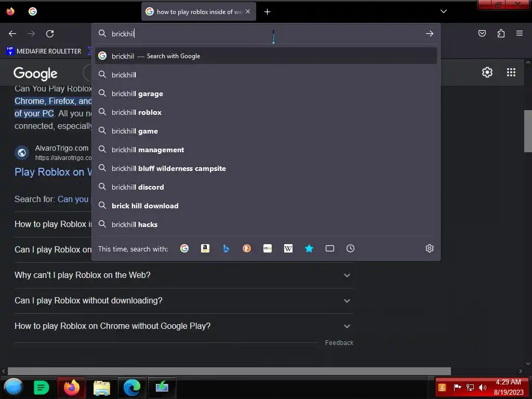Open the Firefox application menu

(x=520, y=33)
